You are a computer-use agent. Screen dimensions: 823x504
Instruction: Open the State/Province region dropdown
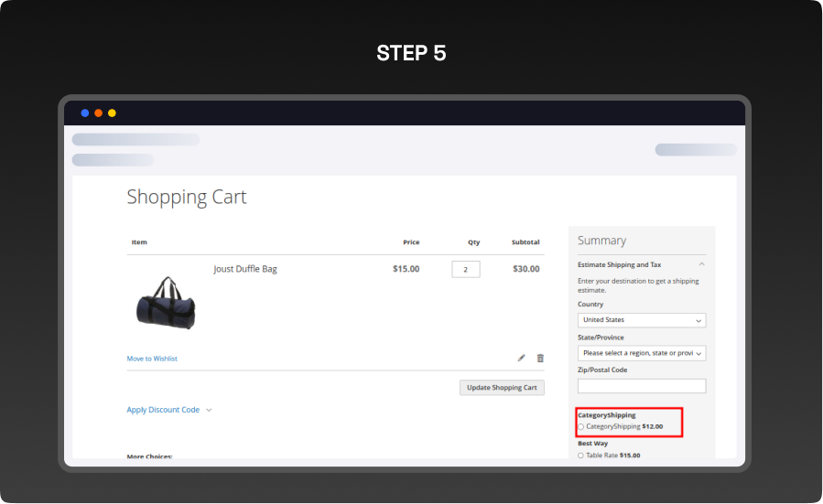click(x=642, y=353)
